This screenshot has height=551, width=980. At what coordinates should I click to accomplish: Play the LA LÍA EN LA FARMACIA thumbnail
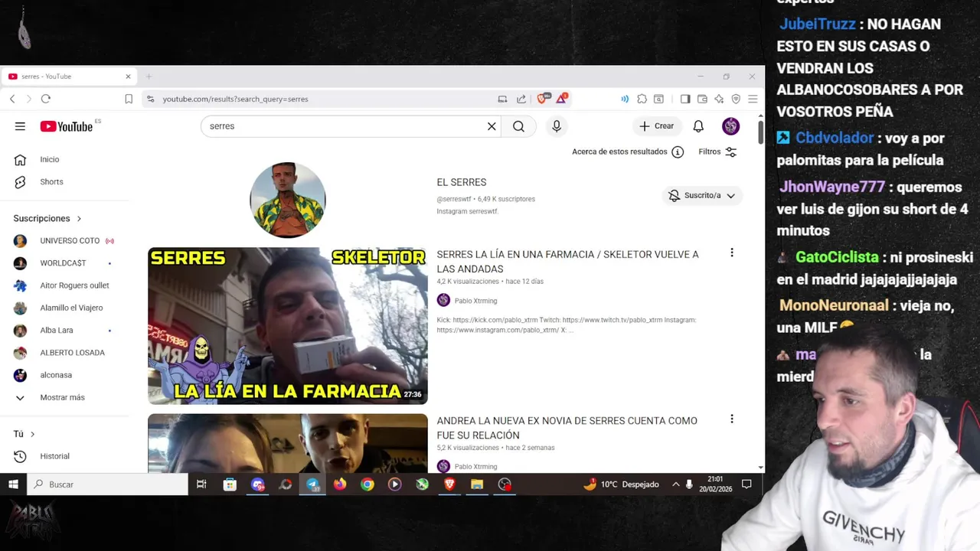pyautogui.click(x=288, y=326)
